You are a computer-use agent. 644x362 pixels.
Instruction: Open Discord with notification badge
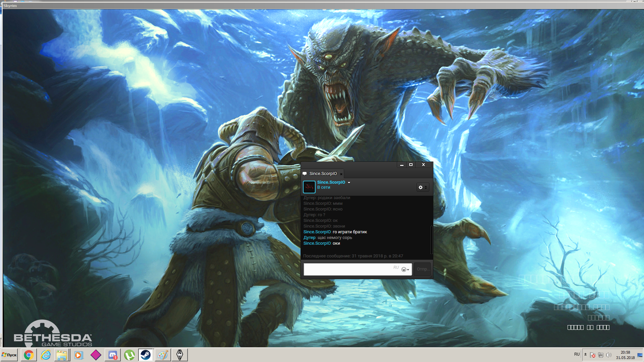[113, 355]
